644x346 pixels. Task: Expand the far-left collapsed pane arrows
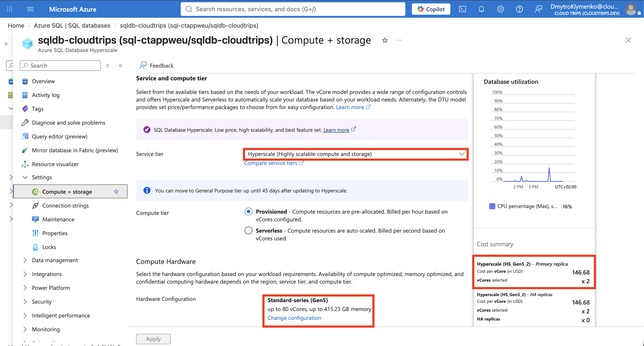point(6,44)
